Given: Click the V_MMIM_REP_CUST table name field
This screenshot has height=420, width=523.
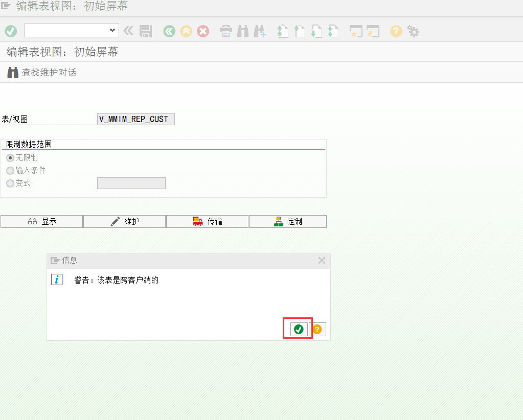Looking at the screenshot, I should pos(135,119).
